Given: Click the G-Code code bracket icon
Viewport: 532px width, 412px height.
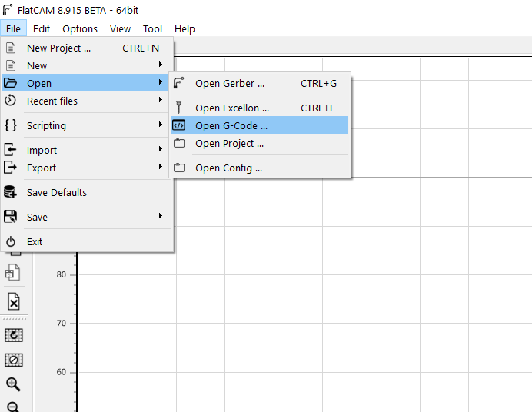Looking at the screenshot, I should pos(179,125).
